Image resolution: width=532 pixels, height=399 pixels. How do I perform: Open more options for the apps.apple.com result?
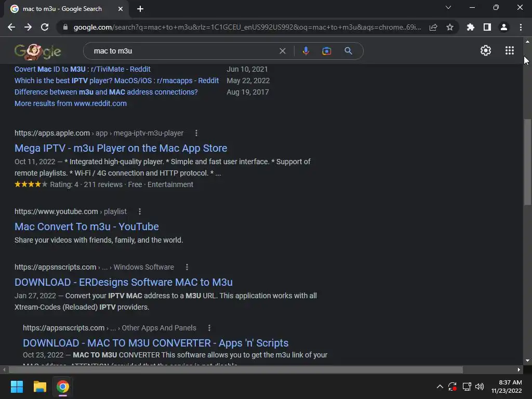(196, 133)
